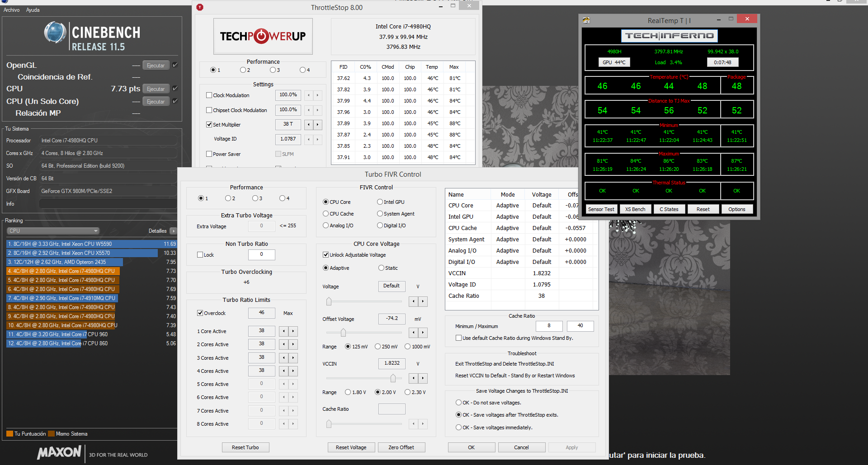Select performance profile 3 in Turbo FIVR
The width and height of the screenshot is (868, 465).
[255, 198]
